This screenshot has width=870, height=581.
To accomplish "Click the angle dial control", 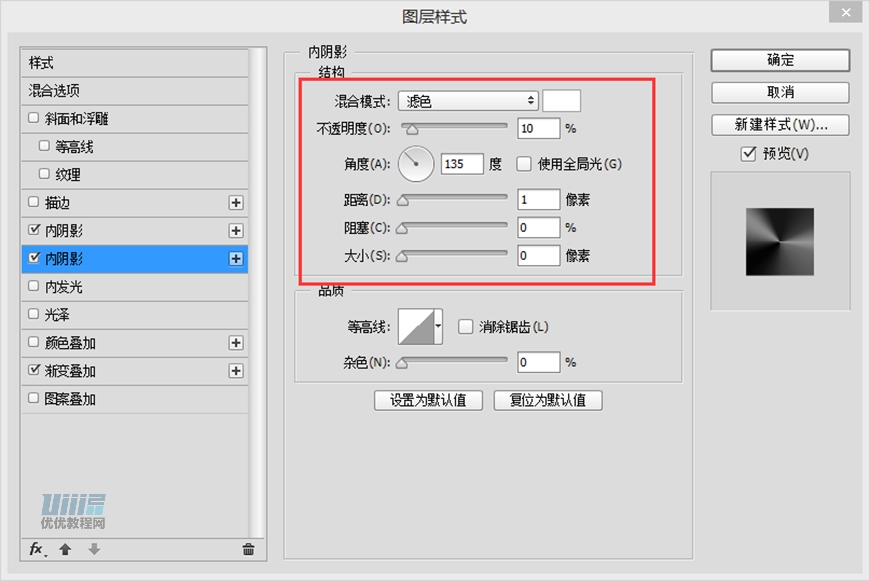I will click(x=416, y=164).
